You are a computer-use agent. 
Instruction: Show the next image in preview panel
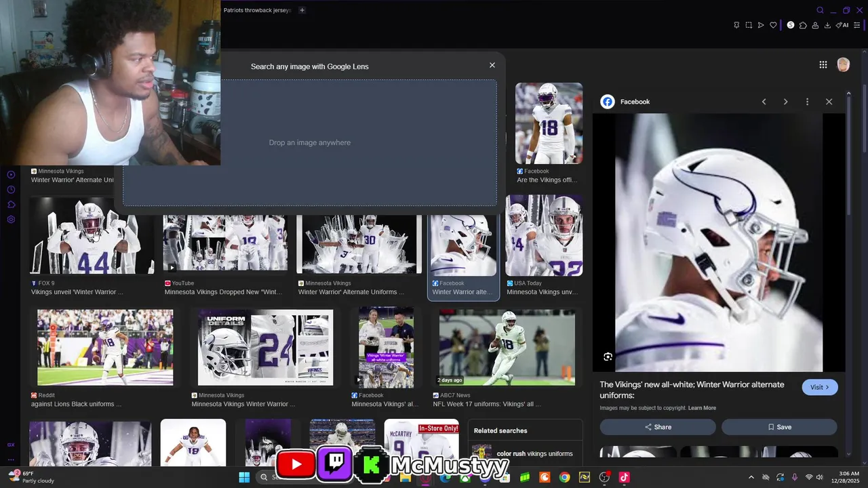785,102
